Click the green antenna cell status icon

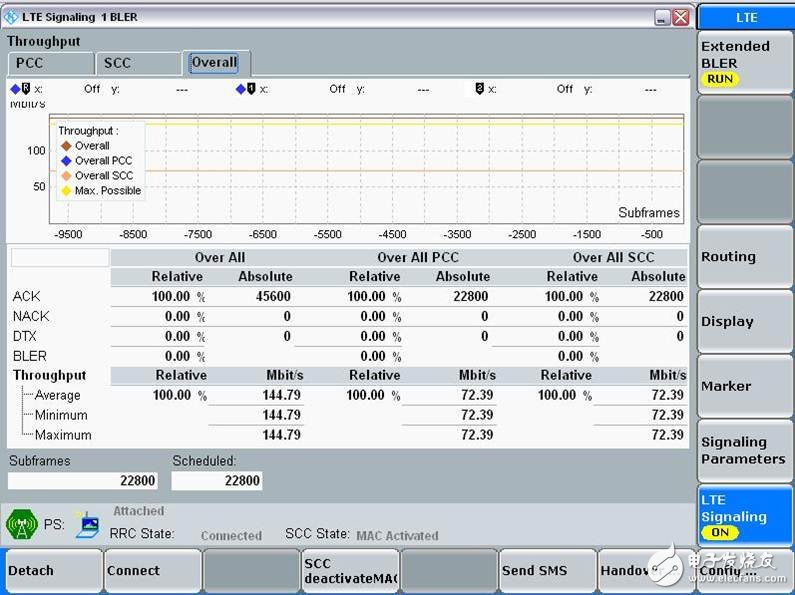[21, 525]
